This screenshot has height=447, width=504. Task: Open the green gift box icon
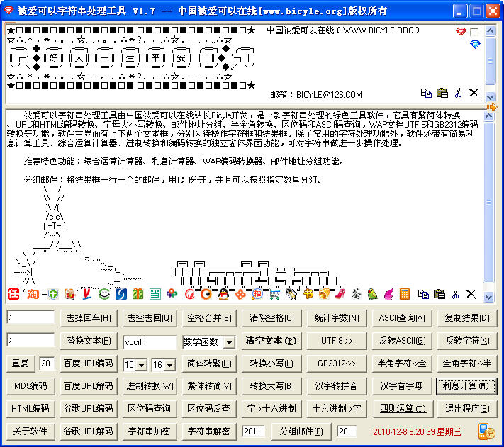coord(138,294)
